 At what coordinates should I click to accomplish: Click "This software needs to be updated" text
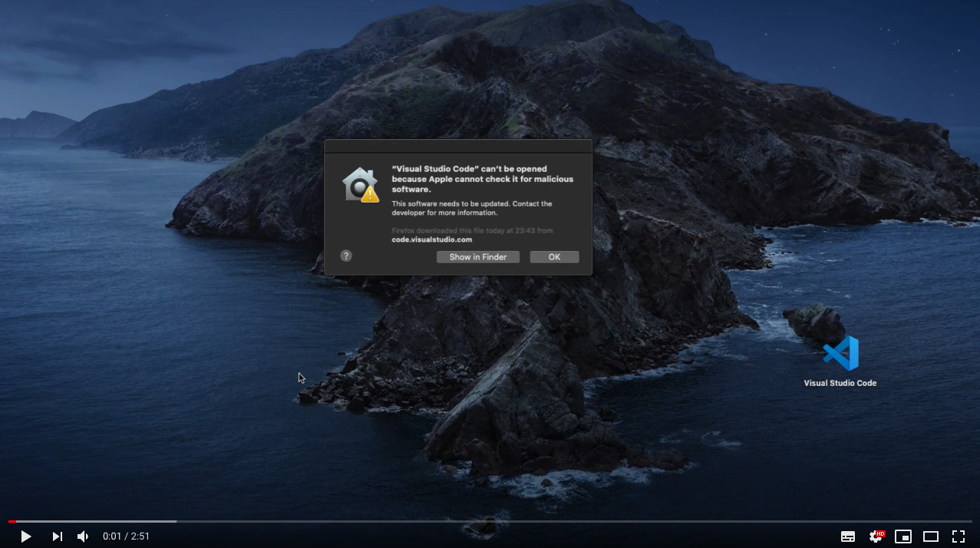tap(472, 208)
